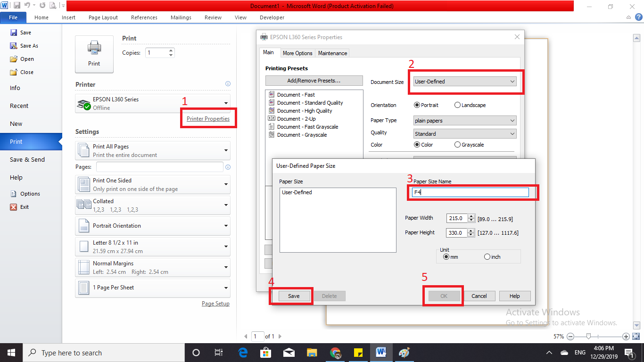
Task: Switch to the More Options tab
Action: click(297, 53)
